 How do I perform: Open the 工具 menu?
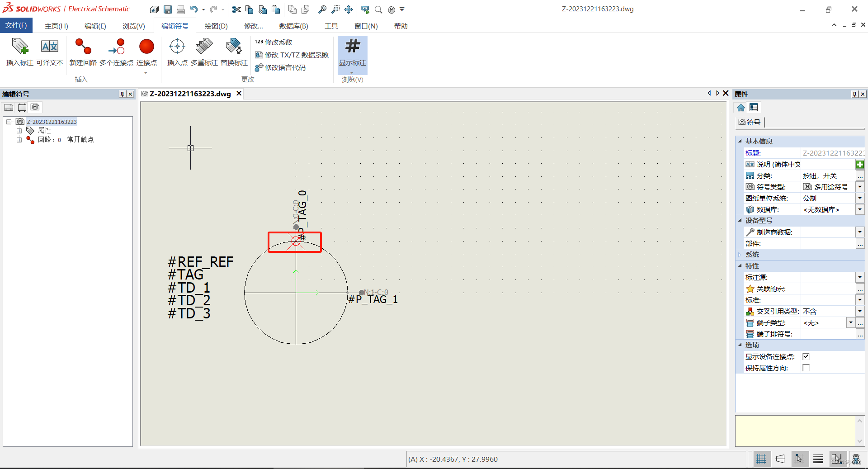[x=331, y=26]
